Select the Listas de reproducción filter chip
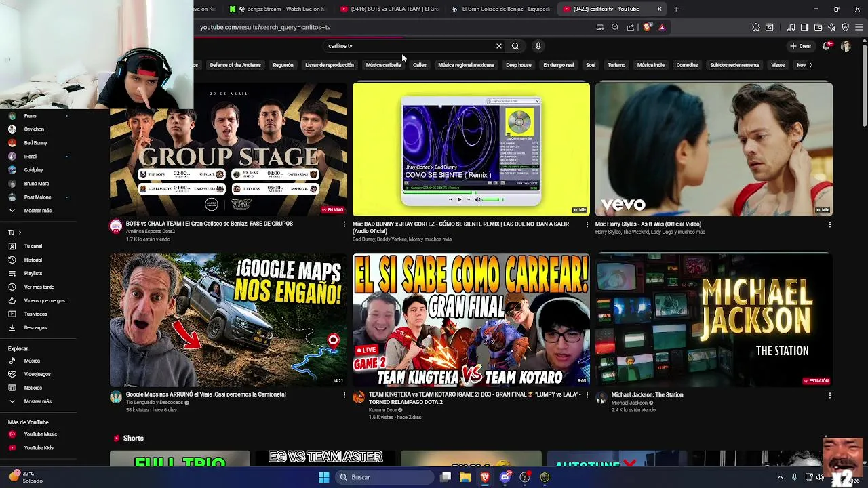The image size is (868, 488). coord(330,65)
